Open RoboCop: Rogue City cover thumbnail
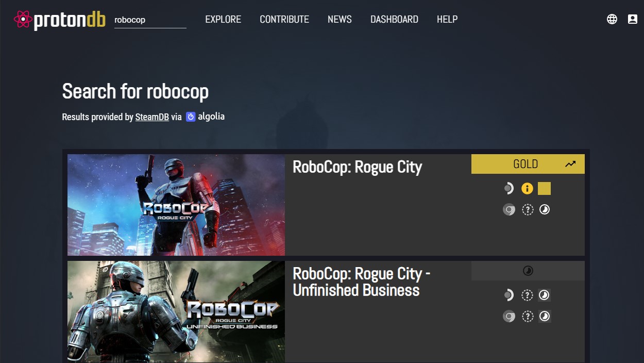The image size is (644, 363). coord(176,205)
